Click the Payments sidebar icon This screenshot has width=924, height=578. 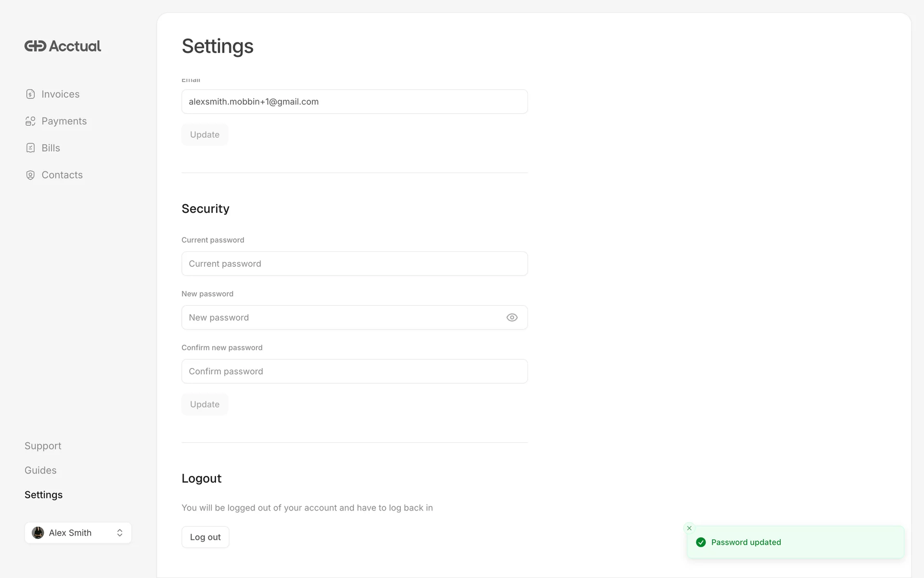30,121
